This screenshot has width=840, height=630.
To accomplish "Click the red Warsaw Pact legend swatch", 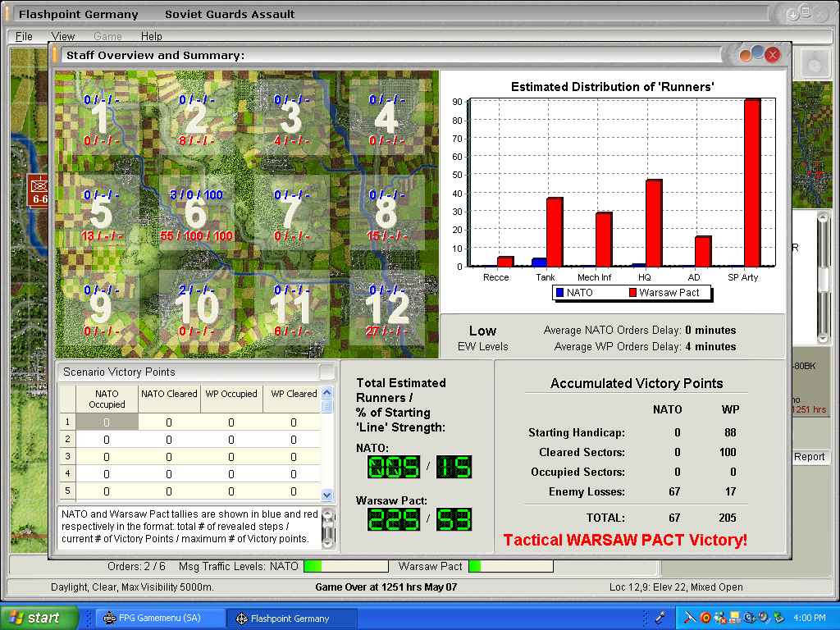I will [x=632, y=293].
